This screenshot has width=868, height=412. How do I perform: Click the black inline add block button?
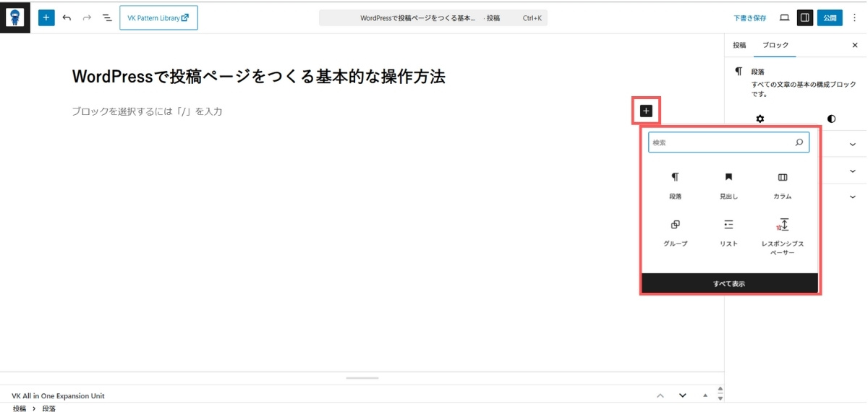pos(646,111)
